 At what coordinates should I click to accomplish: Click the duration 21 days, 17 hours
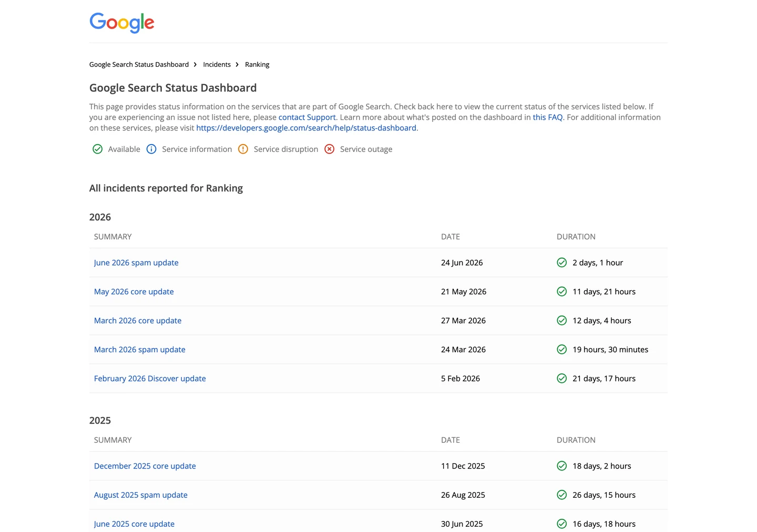604,378
